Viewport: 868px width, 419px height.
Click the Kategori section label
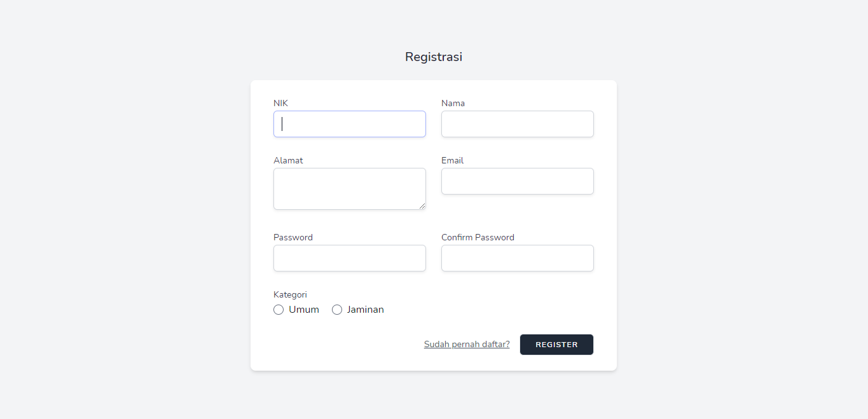click(290, 294)
